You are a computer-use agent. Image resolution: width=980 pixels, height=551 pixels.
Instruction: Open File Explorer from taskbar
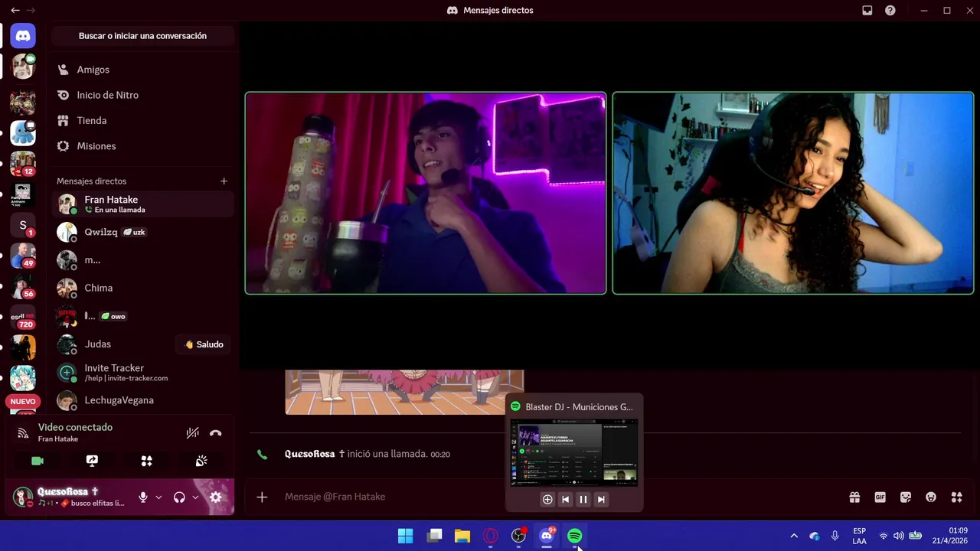coord(462,536)
